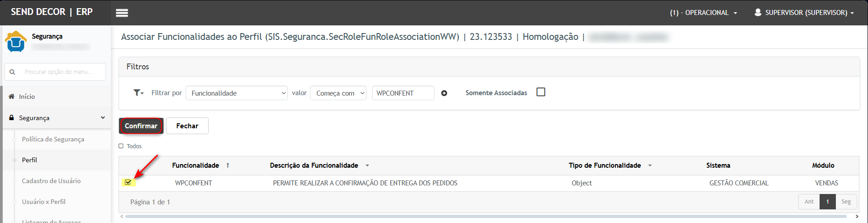Sort ascending by Funcionalidade arrow icon
Viewport: 868px width, 223px height.
point(228,165)
